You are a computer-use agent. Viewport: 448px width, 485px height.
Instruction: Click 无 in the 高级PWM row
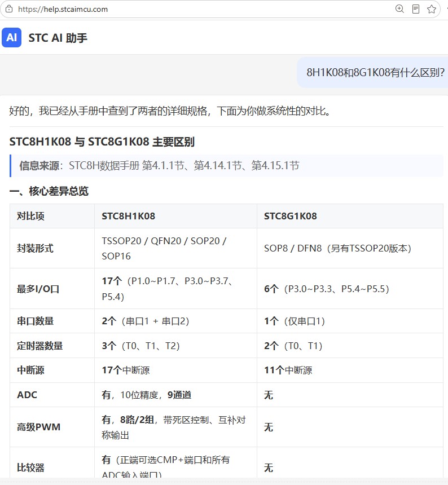coord(269,427)
